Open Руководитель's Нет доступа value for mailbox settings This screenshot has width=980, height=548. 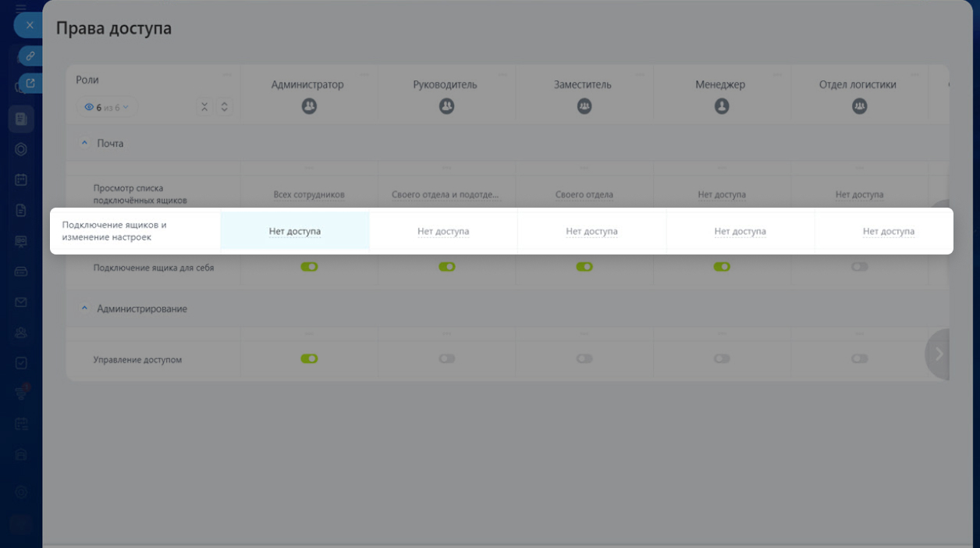(443, 231)
